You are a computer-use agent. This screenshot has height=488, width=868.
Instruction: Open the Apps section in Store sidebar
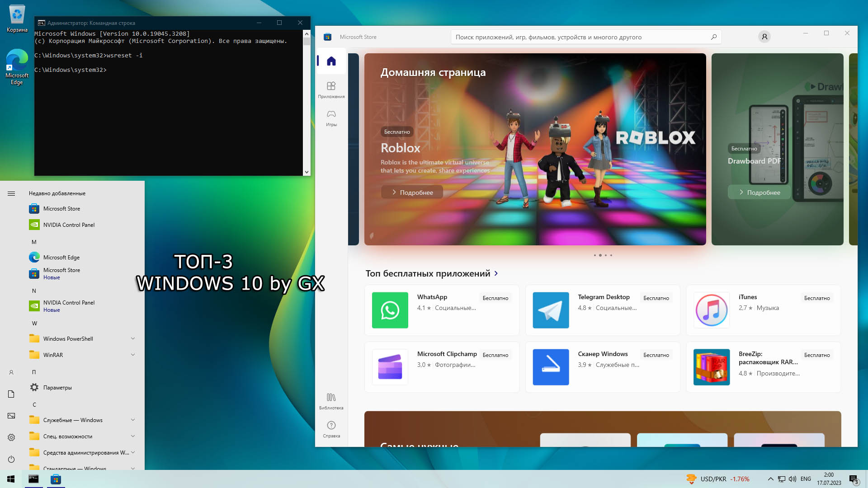coord(331,89)
